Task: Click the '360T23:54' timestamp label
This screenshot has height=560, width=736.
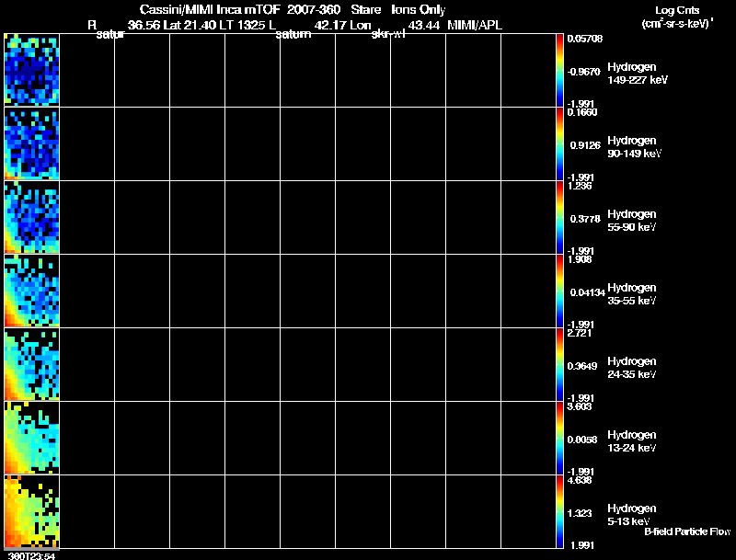Action: pyautogui.click(x=32, y=556)
